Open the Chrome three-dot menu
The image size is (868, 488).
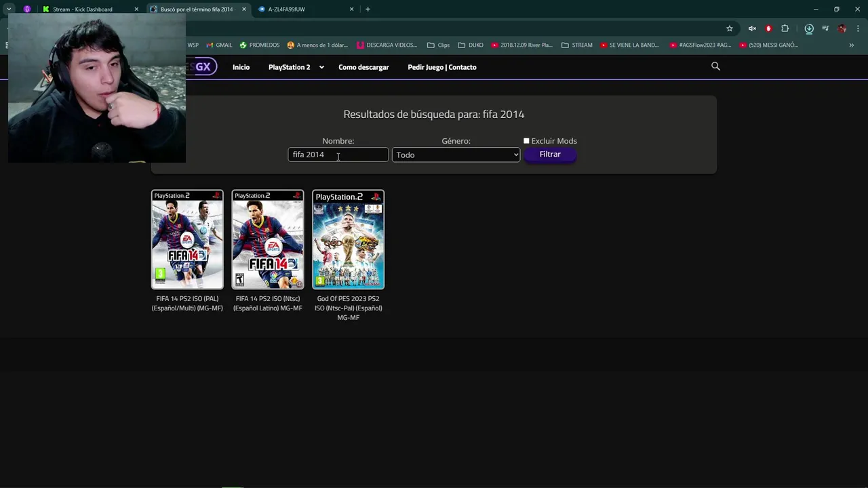(x=859, y=28)
